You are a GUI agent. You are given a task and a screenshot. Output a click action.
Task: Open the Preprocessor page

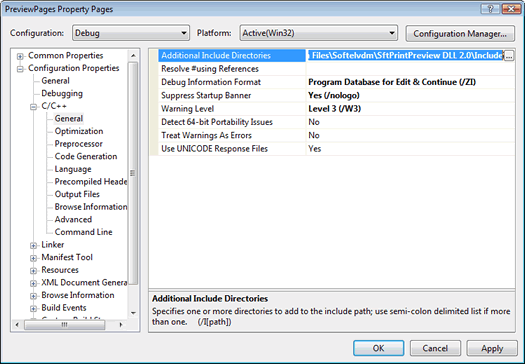pyautogui.click(x=79, y=144)
